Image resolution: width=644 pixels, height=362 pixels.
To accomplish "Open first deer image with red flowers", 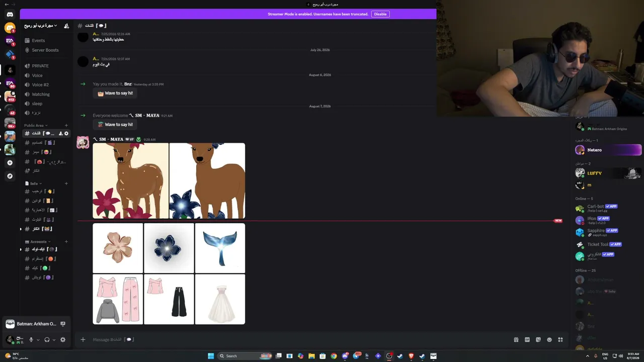I will pyautogui.click(x=131, y=181).
